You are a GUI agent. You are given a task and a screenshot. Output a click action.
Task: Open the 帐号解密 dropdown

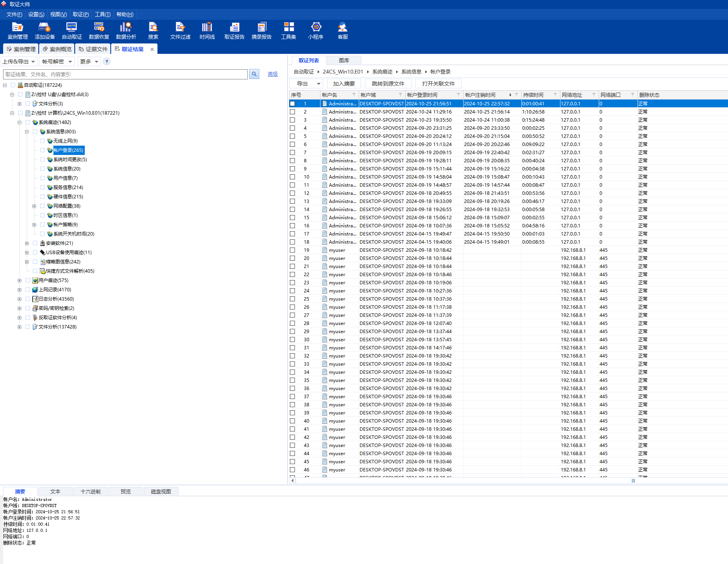click(x=57, y=62)
